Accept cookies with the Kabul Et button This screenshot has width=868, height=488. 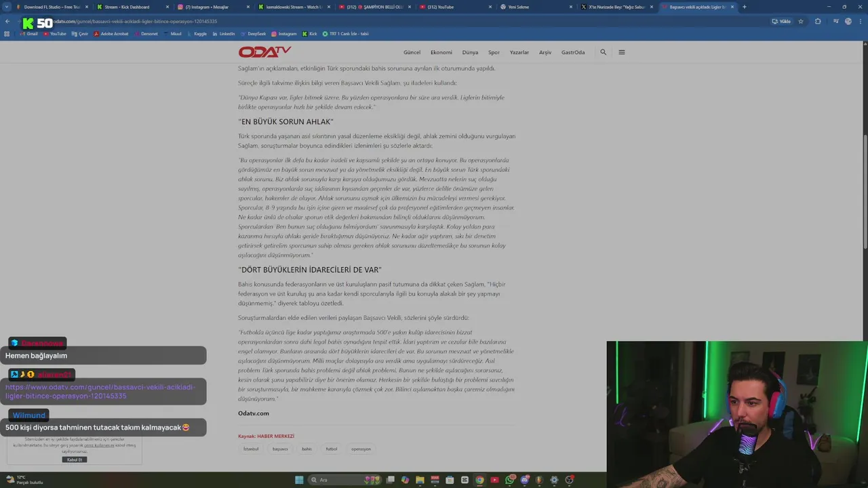point(75,460)
